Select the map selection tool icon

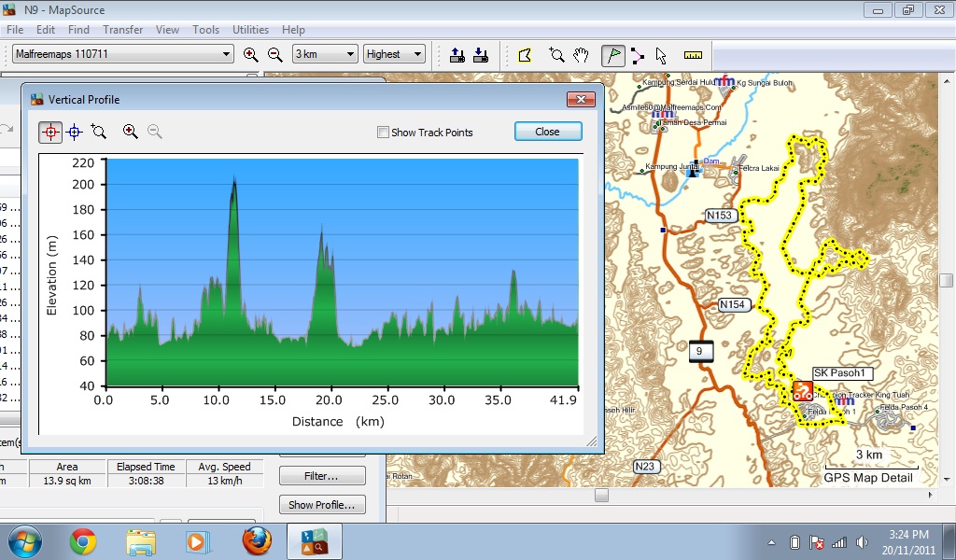pos(525,55)
